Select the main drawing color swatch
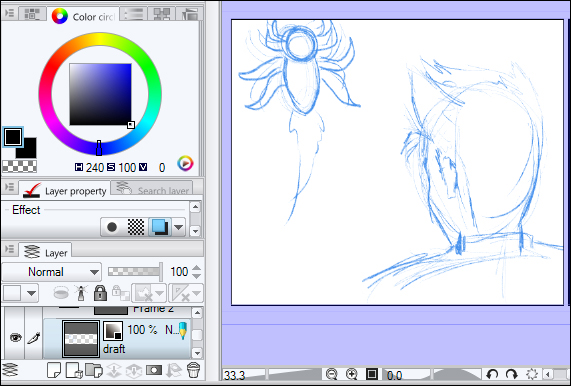Viewport: 571px width, 386px height. point(13,137)
